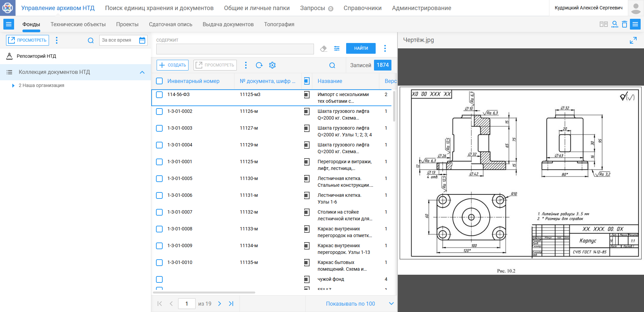Open advanced filter settings icon

point(337,48)
